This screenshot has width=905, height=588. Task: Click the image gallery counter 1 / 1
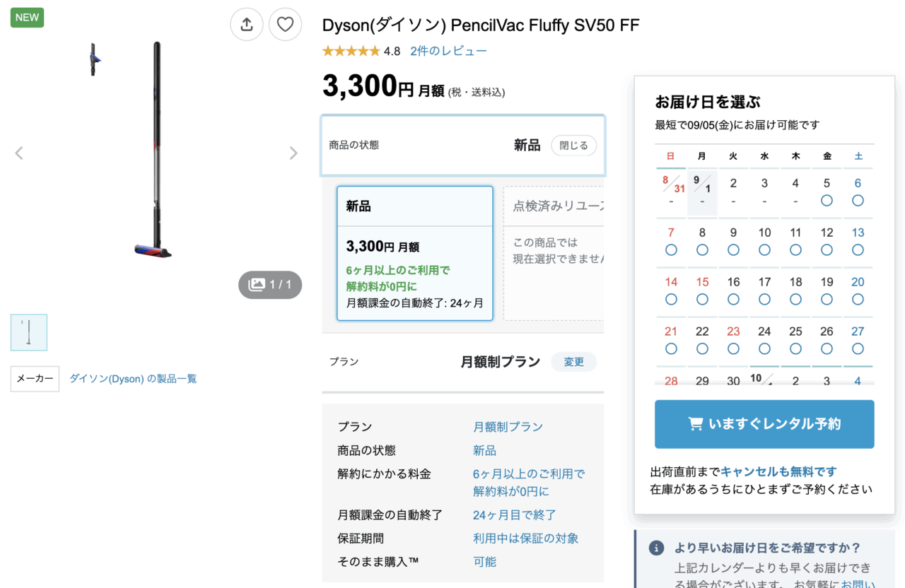(270, 285)
